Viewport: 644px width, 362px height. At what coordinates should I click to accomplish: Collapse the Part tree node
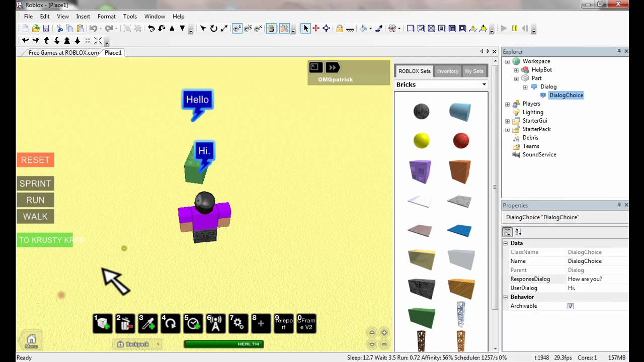516,79
